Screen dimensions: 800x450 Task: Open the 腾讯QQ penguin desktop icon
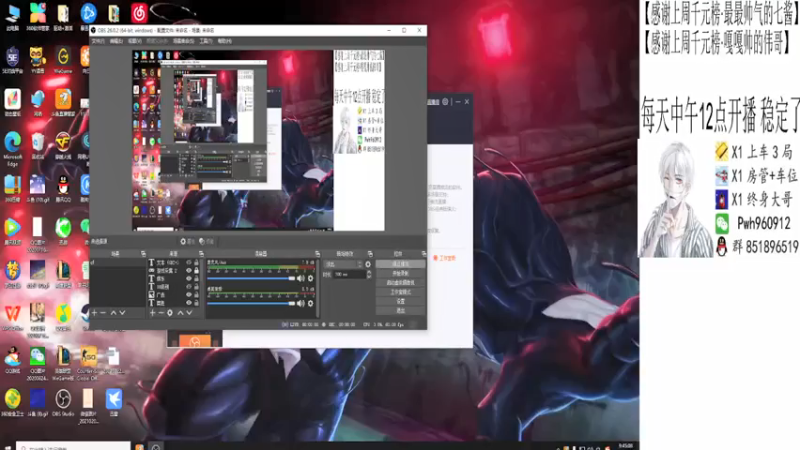point(63,188)
